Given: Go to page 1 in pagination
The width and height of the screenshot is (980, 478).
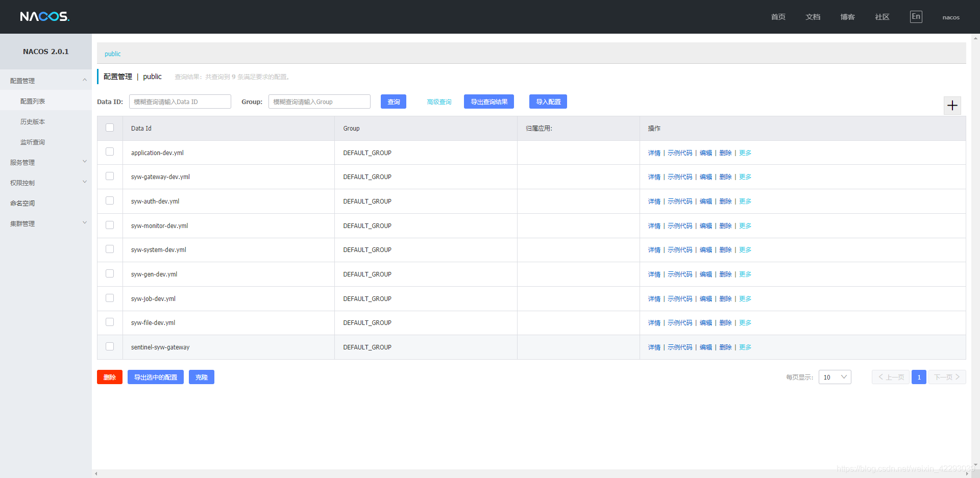Looking at the screenshot, I should pyautogui.click(x=919, y=377).
